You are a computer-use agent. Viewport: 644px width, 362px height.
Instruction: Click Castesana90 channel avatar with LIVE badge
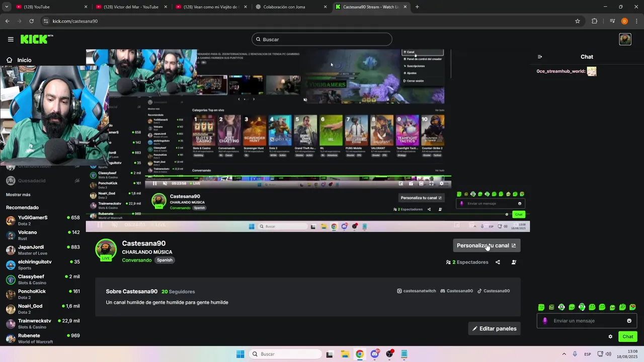click(106, 250)
